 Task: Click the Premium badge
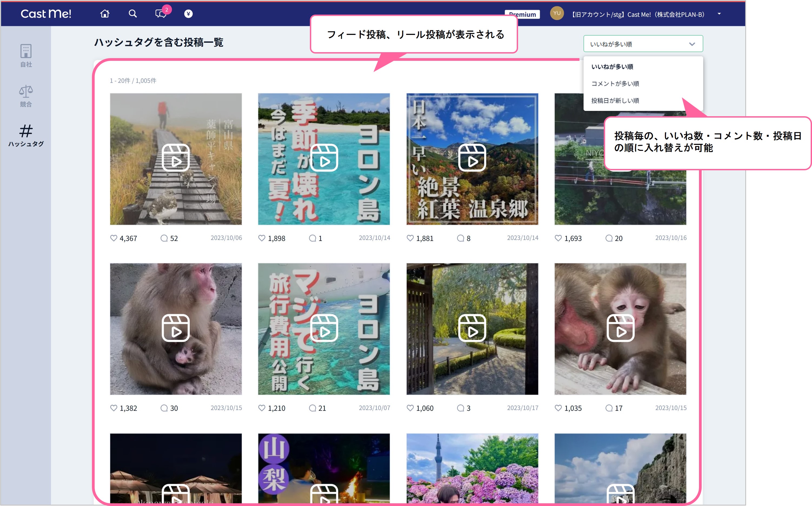(x=522, y=14)
